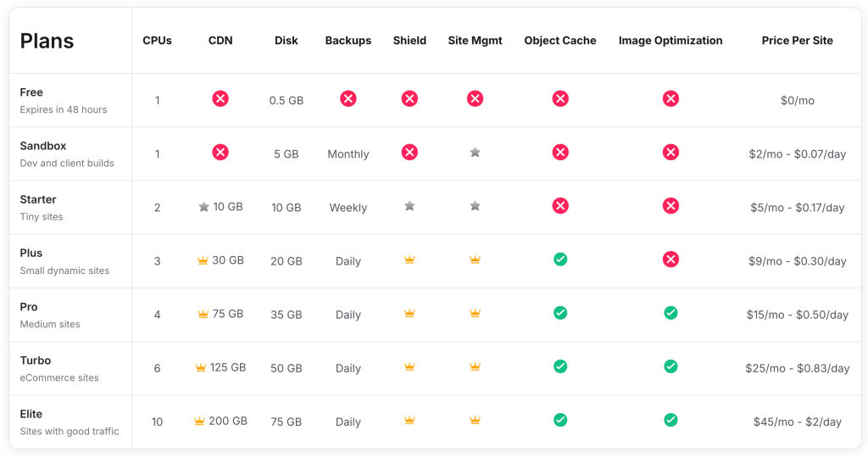Screen dimensions: 868x458
Task: Click the gray star beside Starter 10 GB CDN
Action: pyautogui.click(x=203, y=207)
